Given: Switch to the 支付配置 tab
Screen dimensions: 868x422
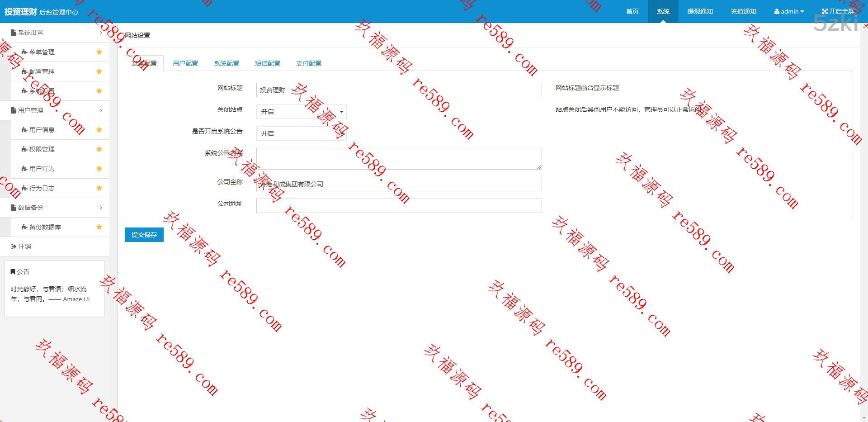Looking at the screenshot, I should [x=309, y=63].
